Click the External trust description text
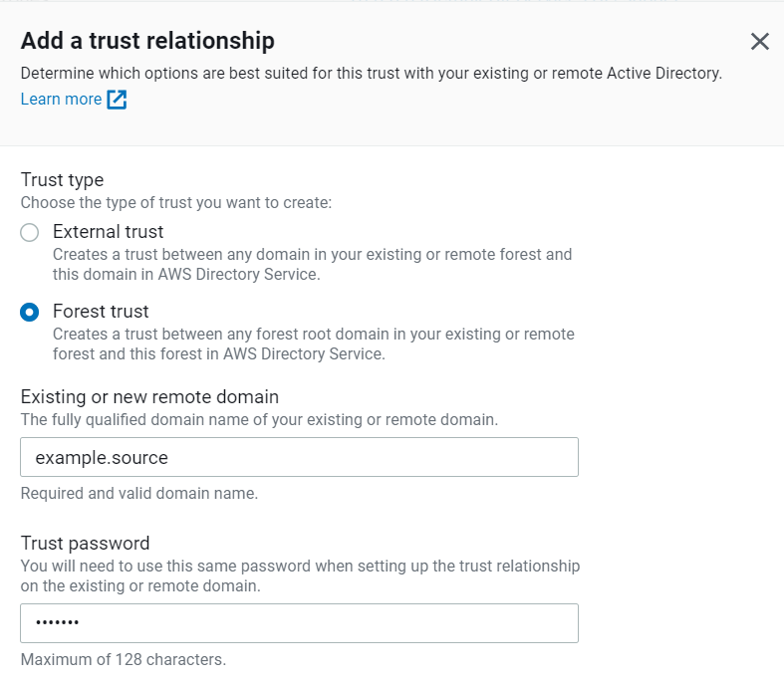784x684 pixels. coord(312,264)
